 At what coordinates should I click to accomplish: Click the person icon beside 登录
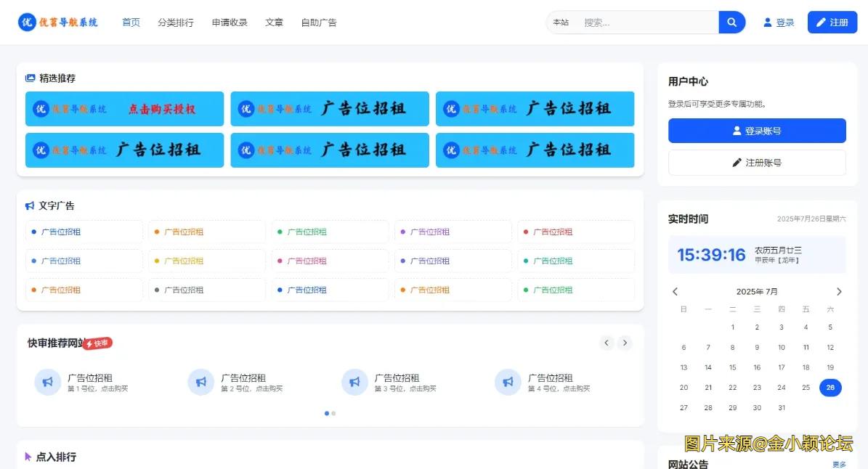(766, 23)
